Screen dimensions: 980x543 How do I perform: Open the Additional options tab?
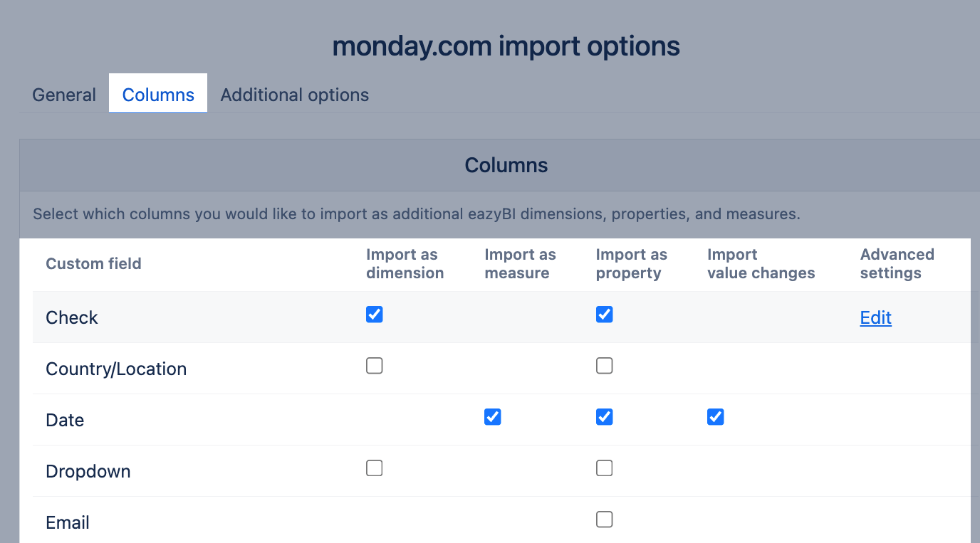294,95
